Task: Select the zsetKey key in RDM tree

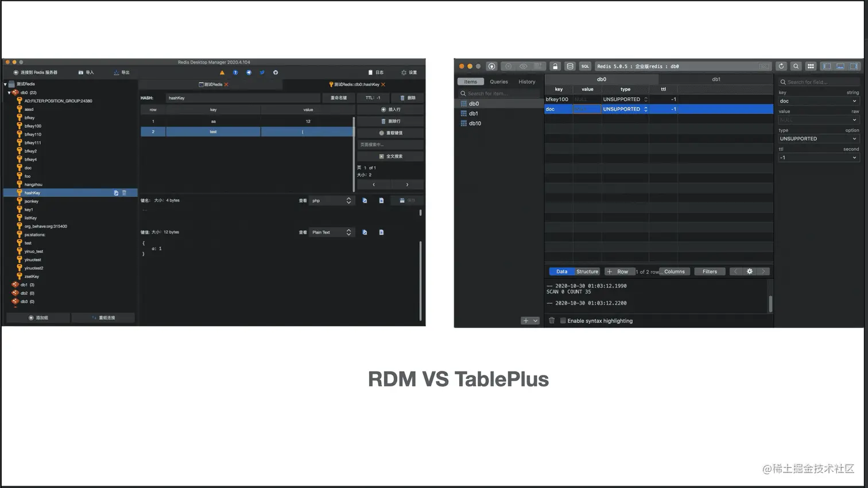Action: coord(32,277)
